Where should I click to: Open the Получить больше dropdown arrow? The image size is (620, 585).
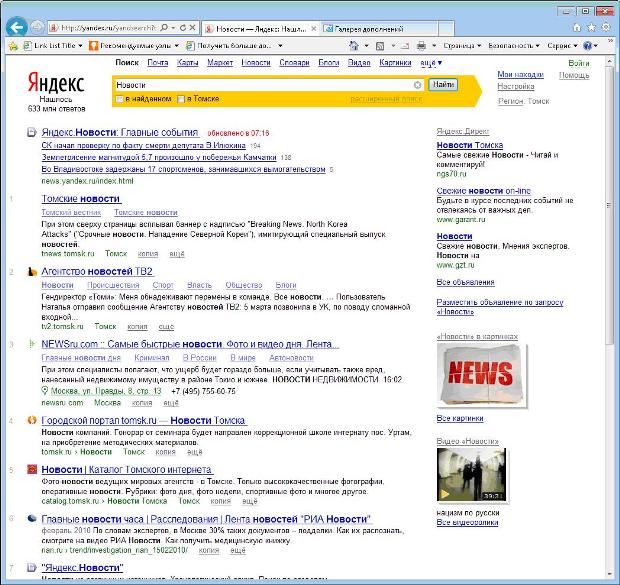point(280,46)
